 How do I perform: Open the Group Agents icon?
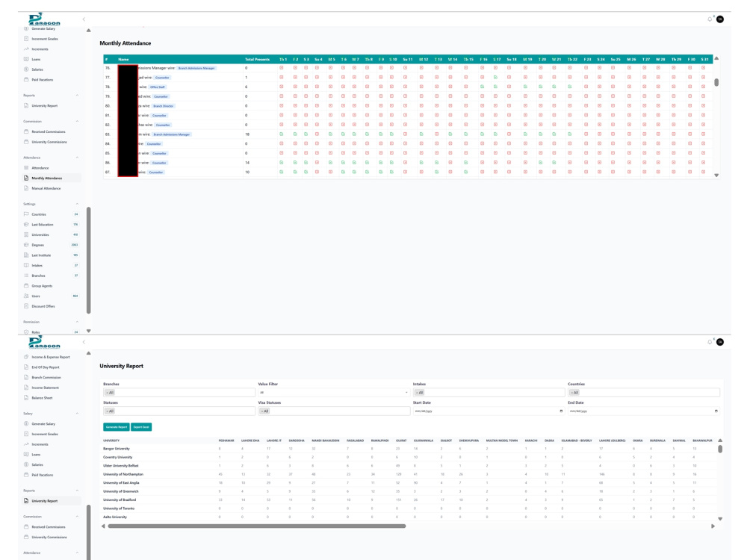[x=26, y=286]
